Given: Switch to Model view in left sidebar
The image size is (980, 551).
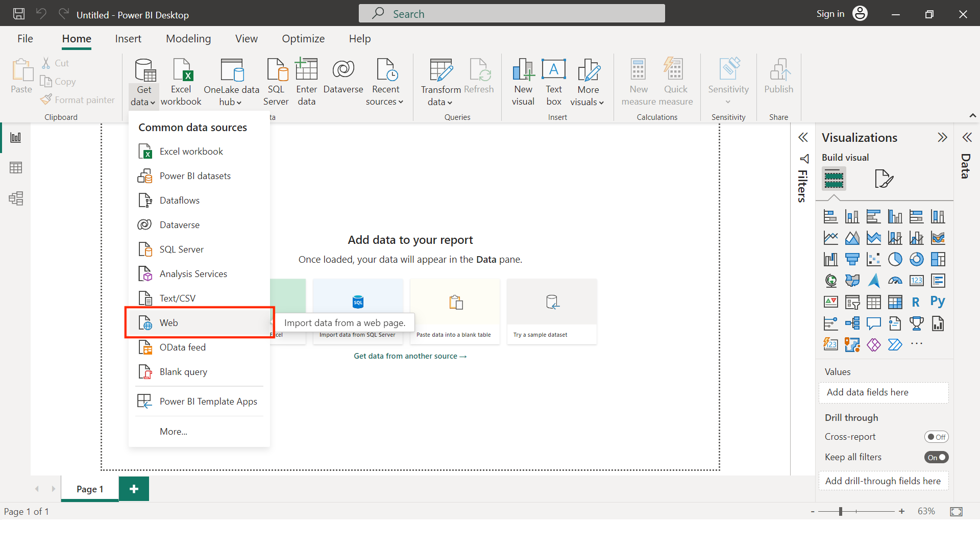Looking at the screenshot, I should click(x=16, y=198).
